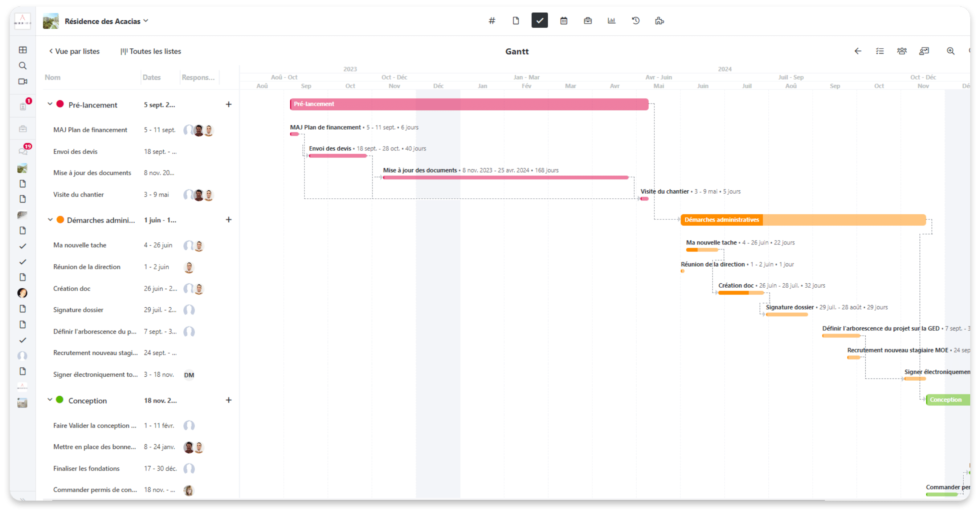This screenshot has height=514, width=980.
Task: Click the zoom in magnifier in Gantt toolbar
Action: point(950,51)
